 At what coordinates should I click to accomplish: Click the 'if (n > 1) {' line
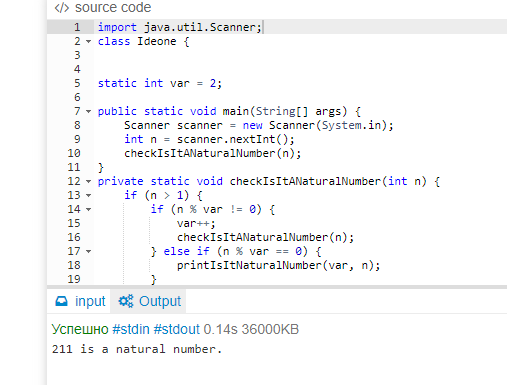[163, 195]
